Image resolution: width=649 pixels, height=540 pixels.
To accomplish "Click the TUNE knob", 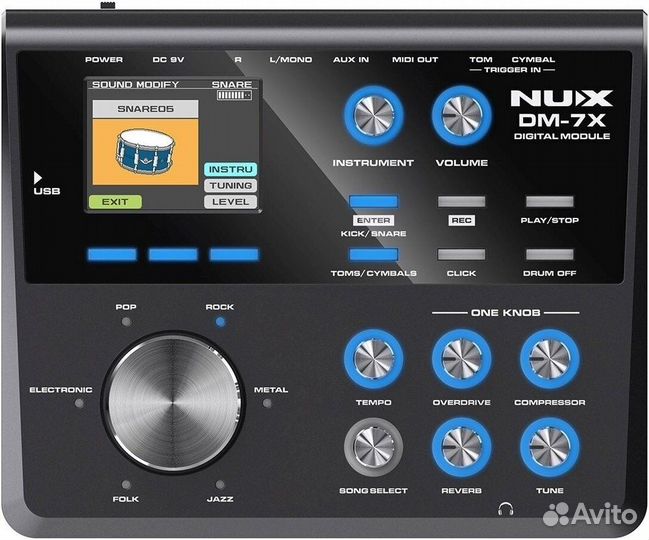I will (x=550, y=447).
